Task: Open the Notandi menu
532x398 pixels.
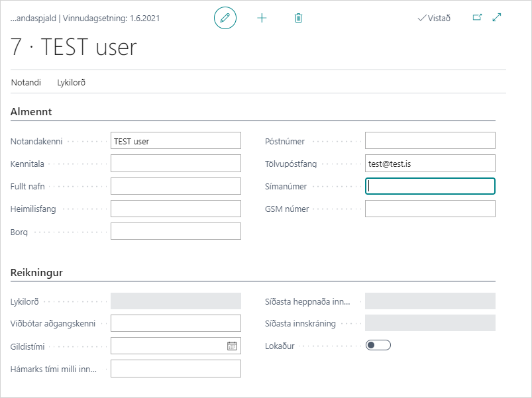Action: [26, 83]
